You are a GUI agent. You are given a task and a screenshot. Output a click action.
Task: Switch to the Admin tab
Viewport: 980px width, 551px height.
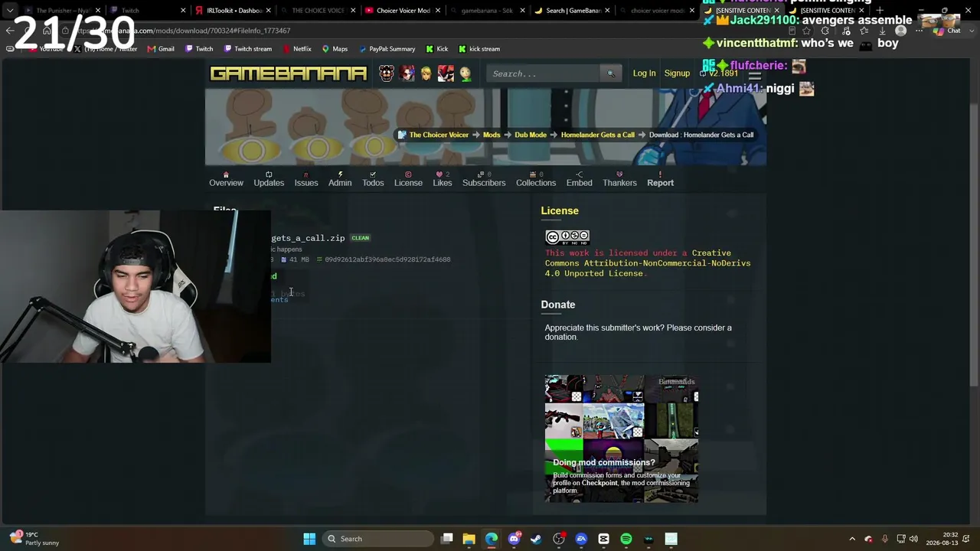pyautogui.click(x=340, y=179)
